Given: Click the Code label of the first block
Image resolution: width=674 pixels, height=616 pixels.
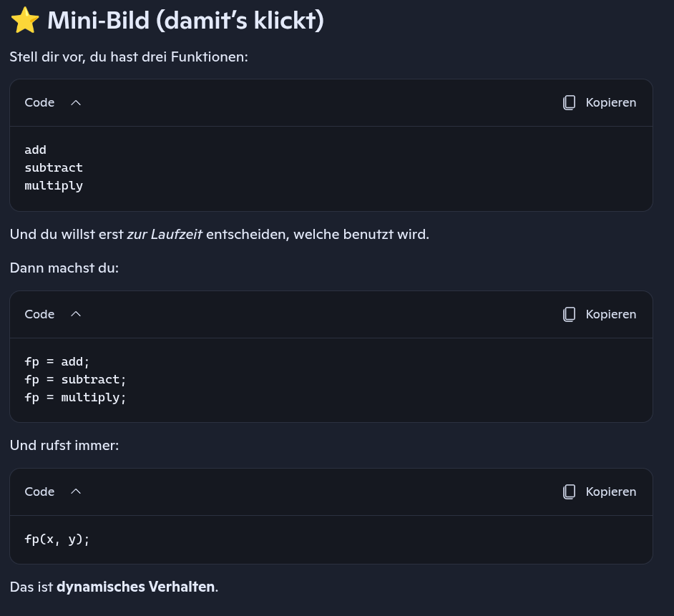Looking at the screenshot, I should pos(39,103).
